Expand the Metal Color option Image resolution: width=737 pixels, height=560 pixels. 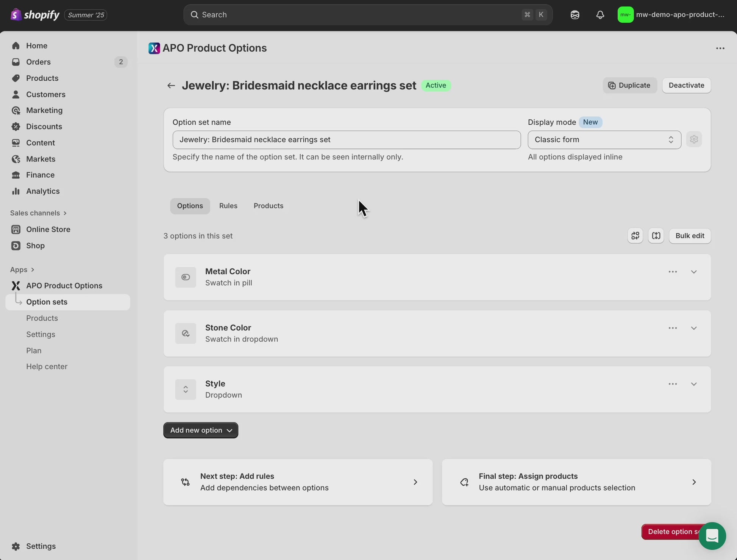click(693, 272)
